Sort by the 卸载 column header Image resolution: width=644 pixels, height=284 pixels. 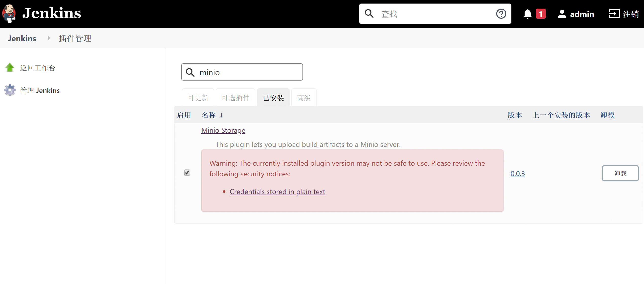tap(607, 115)
